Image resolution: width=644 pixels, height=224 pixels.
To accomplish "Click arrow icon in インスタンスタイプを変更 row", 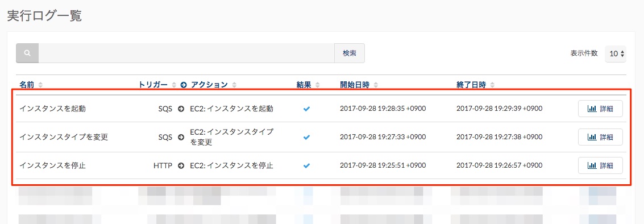I will pyautogui.click(x=181, y=137).
